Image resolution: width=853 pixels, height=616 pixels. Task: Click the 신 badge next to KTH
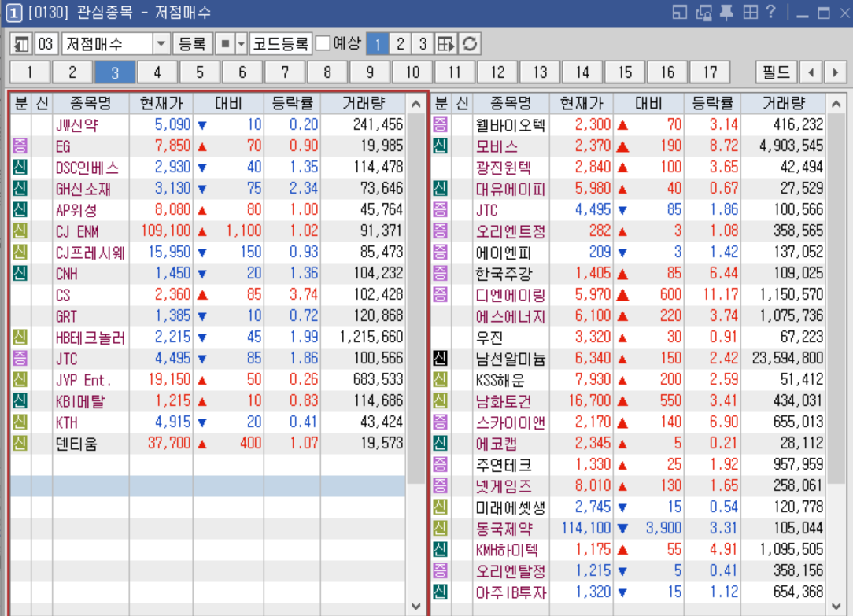(x=20, y=422)
